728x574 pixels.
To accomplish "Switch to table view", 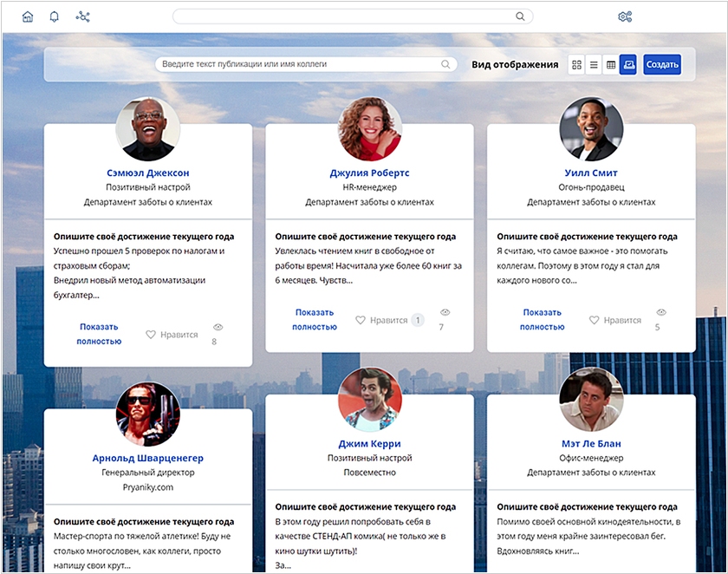I will tap(611, 64).
